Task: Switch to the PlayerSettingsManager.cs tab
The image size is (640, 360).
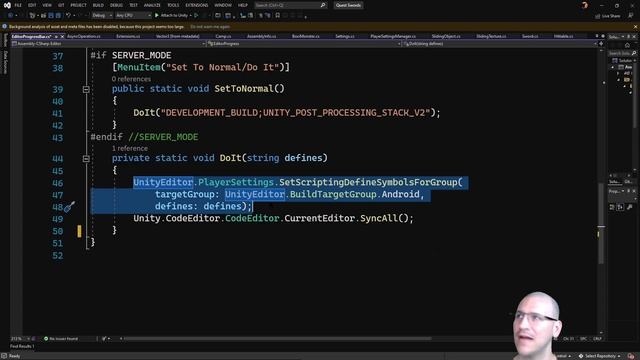Action: pyautogui.click(x=393, y=37)
